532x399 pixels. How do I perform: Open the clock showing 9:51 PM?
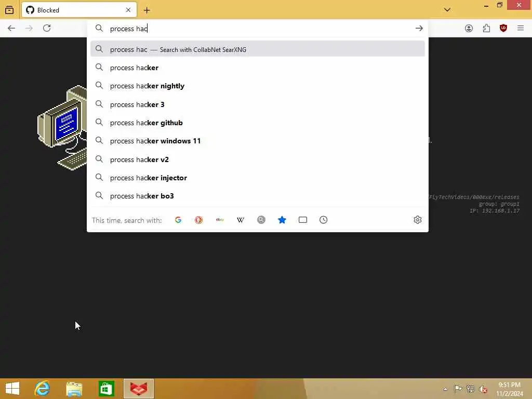510,389
